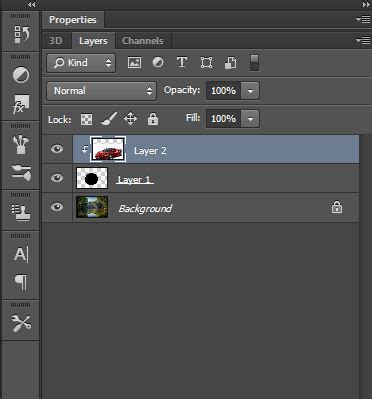Toggle the layer filtering switch

[x=255, y=63]
